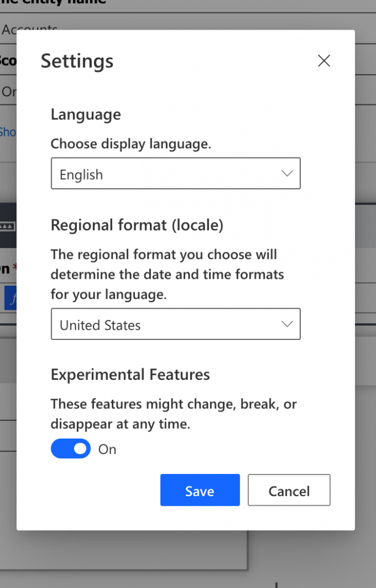The width and height of the screenshot is (376, 588).
Task: Click the "On" label beside the toggle
Action: [x=107, y=449]
